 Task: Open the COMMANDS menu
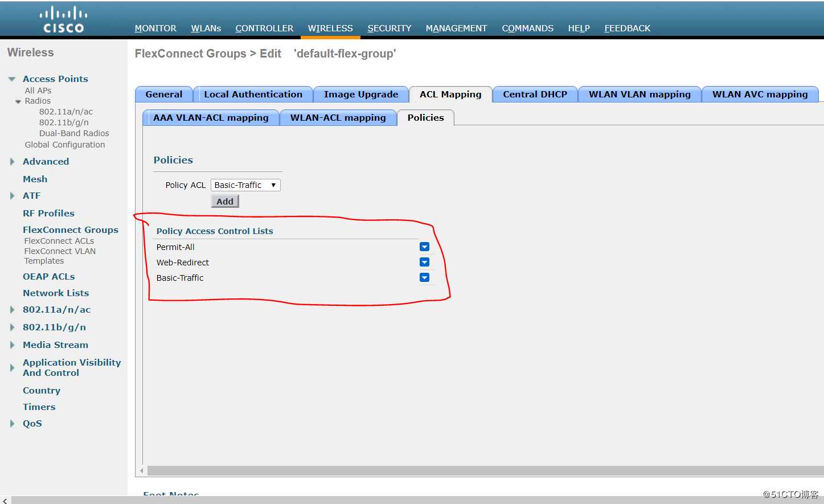pos(527,28)
